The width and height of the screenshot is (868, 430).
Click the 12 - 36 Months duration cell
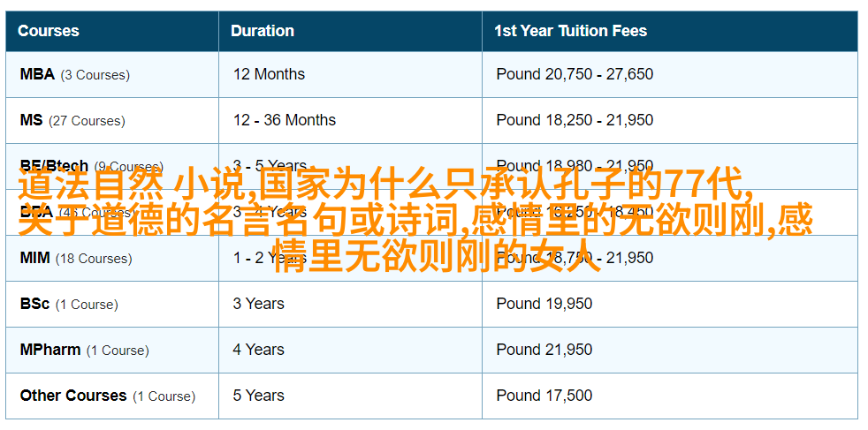pyautogui.click(x=284, y=120)
